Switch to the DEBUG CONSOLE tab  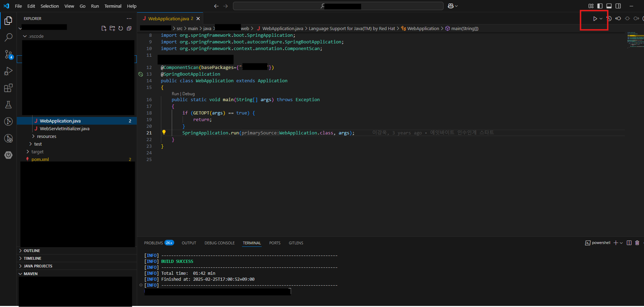point(219,243)
